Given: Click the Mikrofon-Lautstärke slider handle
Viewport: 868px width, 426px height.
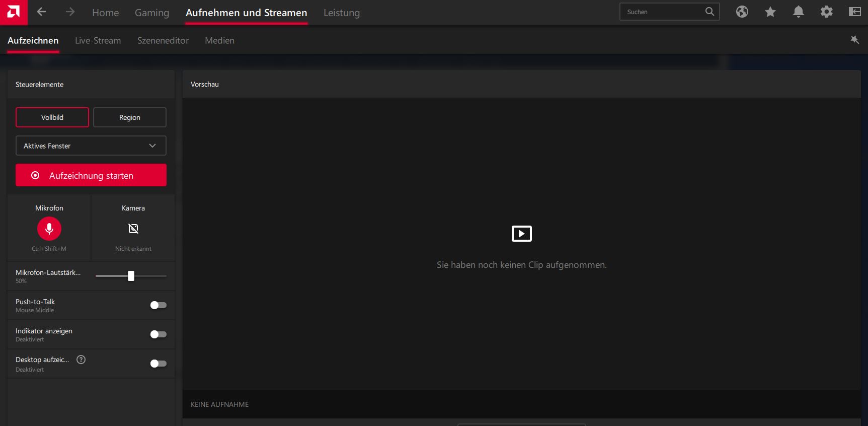Looking at the screenshot, I should pyautogui.click(x=131, y=276).
